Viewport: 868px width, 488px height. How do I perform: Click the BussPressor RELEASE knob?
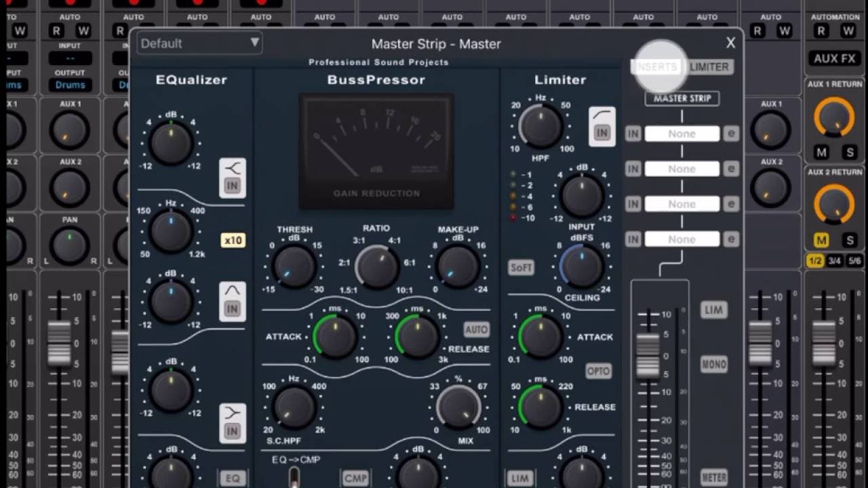pos(418,336)
